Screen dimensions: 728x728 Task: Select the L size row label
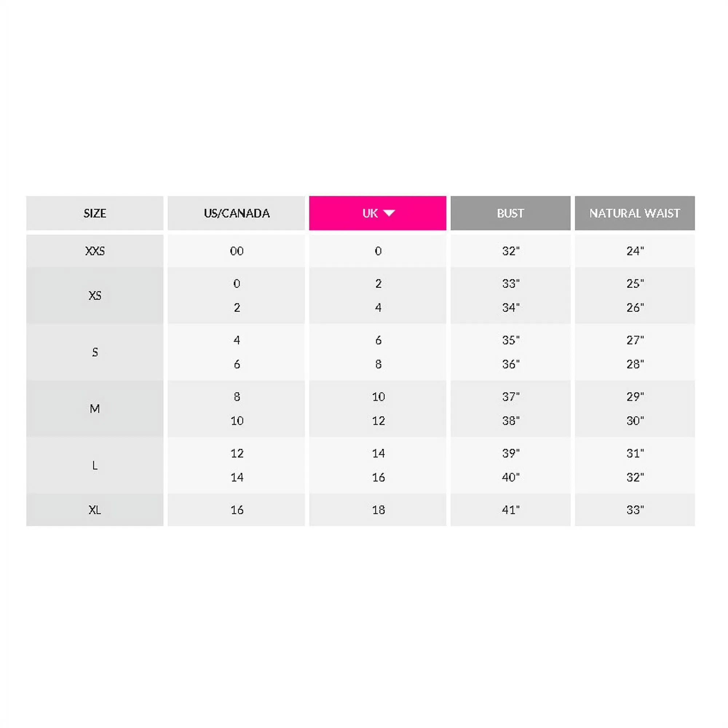95,465
